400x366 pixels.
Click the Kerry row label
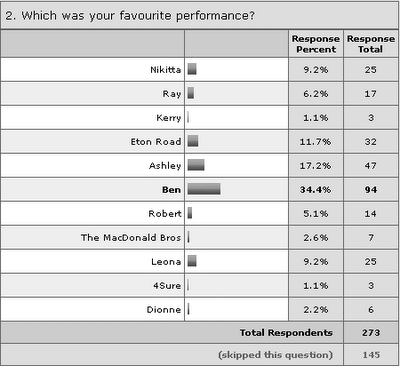click(169, 118)
